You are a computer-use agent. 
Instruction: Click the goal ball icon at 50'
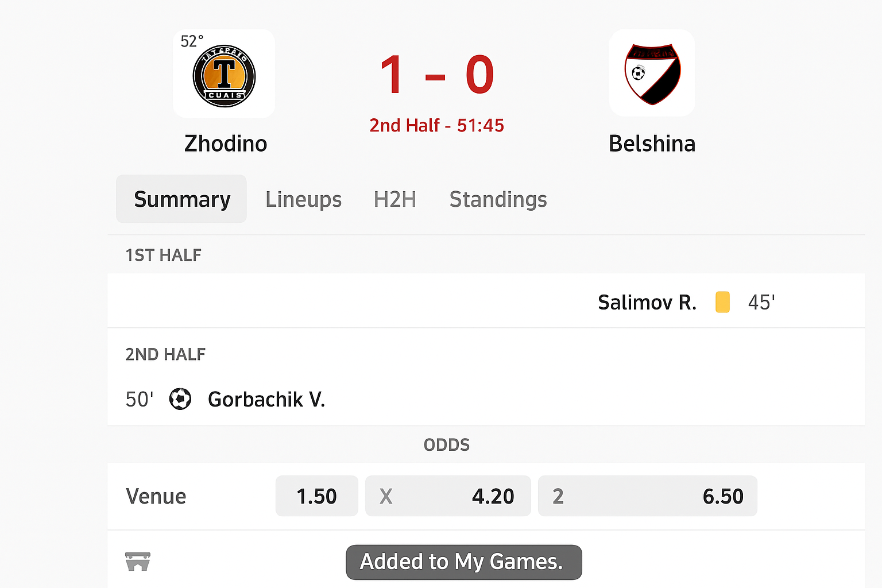[180, 399]
